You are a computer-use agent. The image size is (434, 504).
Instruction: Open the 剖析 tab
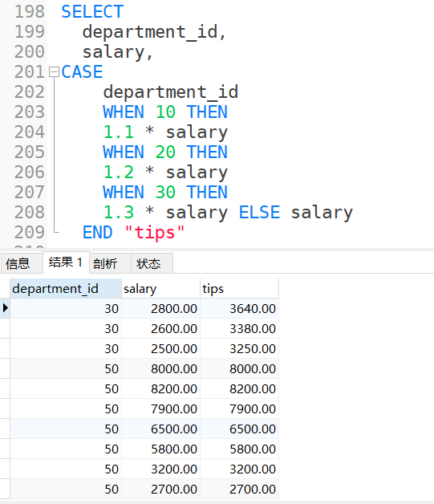pos(110,263)
